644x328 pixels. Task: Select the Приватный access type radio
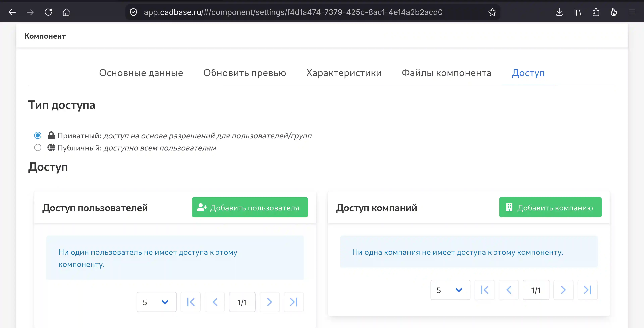tap(38, 136)
